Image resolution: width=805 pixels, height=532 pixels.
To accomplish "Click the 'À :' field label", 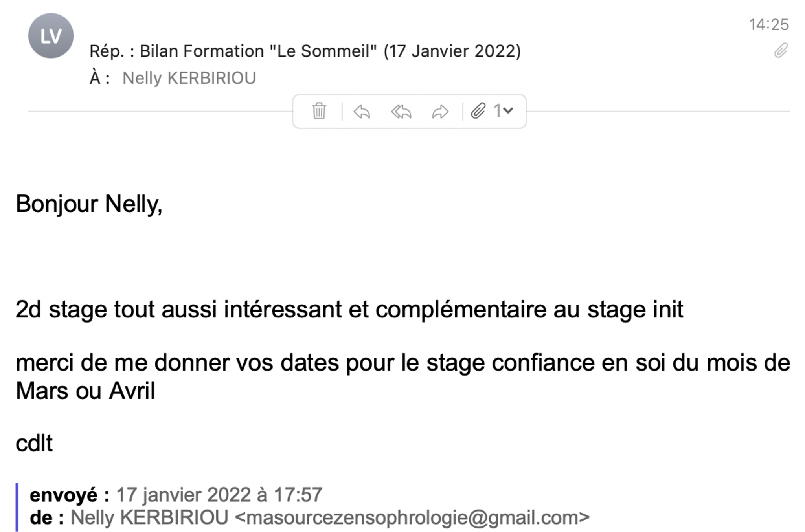I will [99, 78].
